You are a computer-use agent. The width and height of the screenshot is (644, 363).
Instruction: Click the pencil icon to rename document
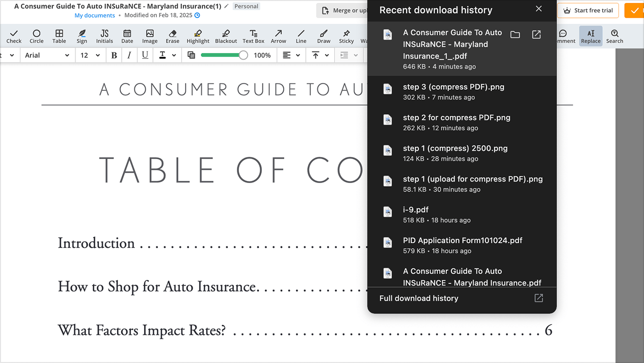[226, 6]
